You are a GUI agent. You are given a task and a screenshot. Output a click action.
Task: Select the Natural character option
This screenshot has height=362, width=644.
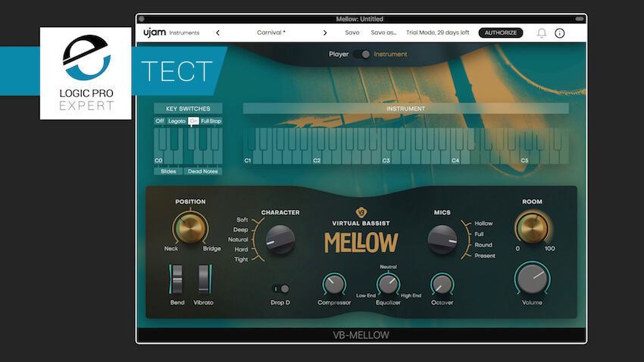(238, 239)
